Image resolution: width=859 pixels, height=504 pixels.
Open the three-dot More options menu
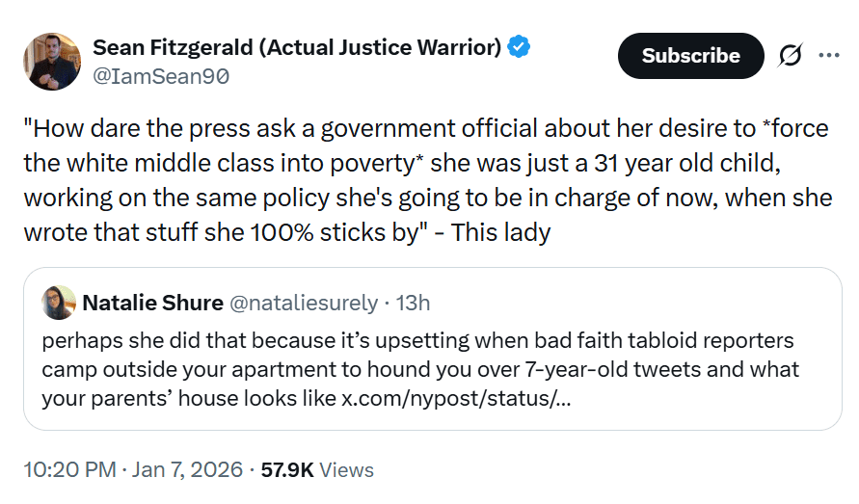click(828, 56)
